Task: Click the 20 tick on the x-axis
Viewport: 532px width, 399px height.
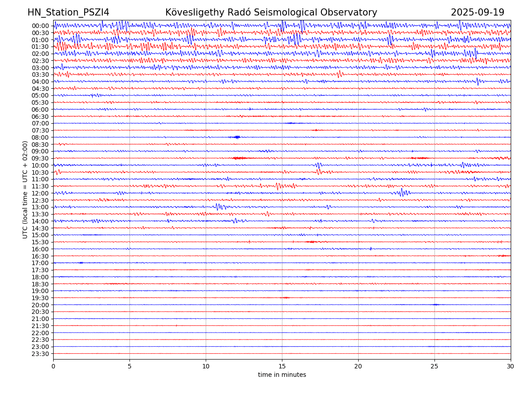Action: point(358,367)
